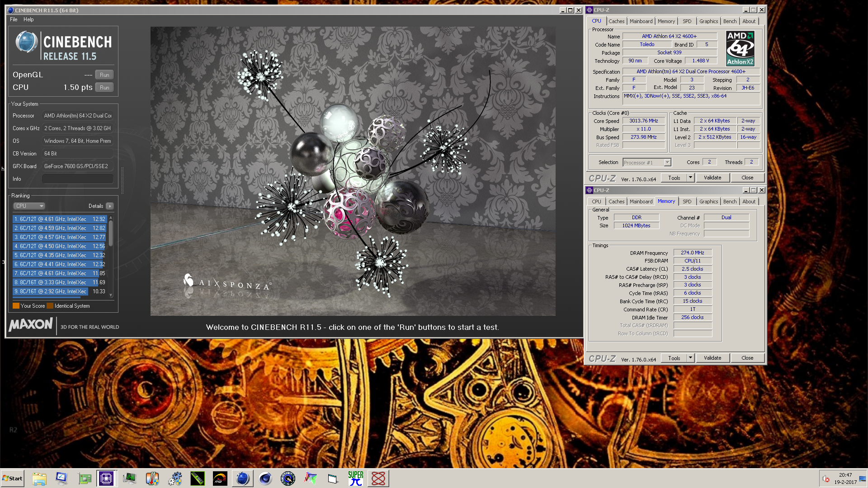The width and height of the screenshot is (868, 488).
Task: Open the clock-face benchmark taskbar icon
Action: pos(288,479)
